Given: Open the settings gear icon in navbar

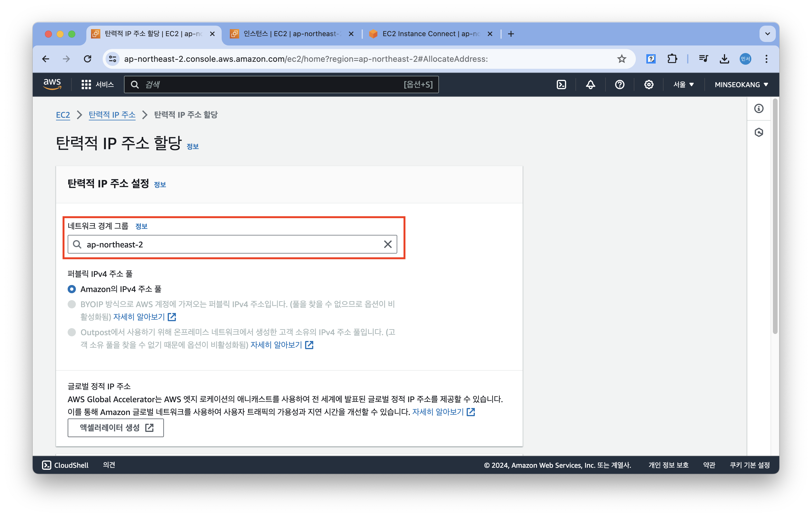Looking at the screenshot, I should (x=648, y=85).
